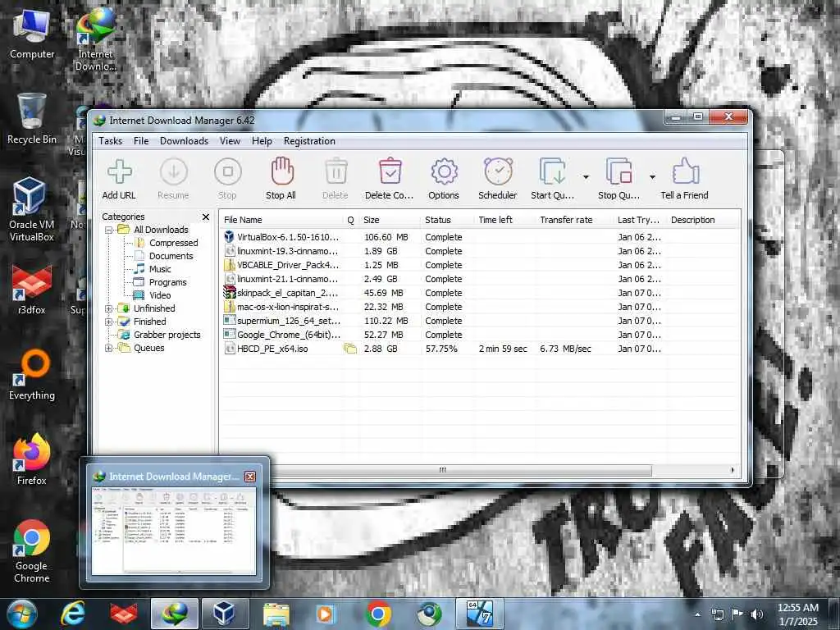Screen dimensions: 840x630
Task: Click the Add URL toolbar icon
Action: 119,172
